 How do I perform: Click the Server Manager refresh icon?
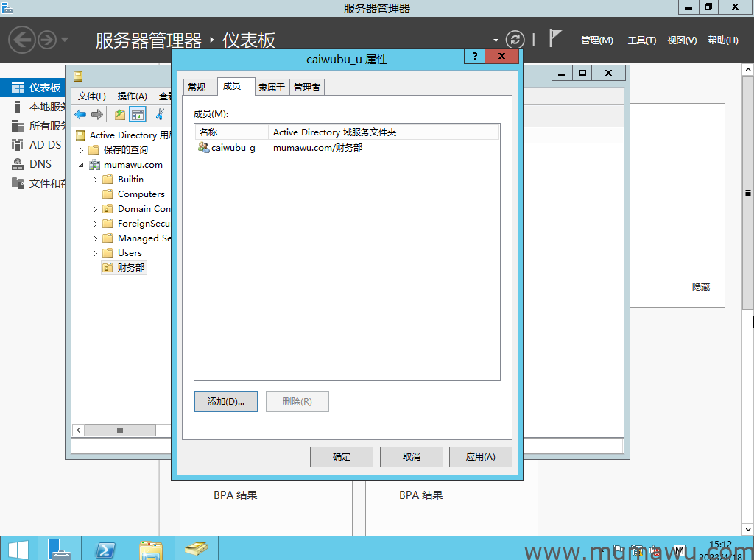515,40
